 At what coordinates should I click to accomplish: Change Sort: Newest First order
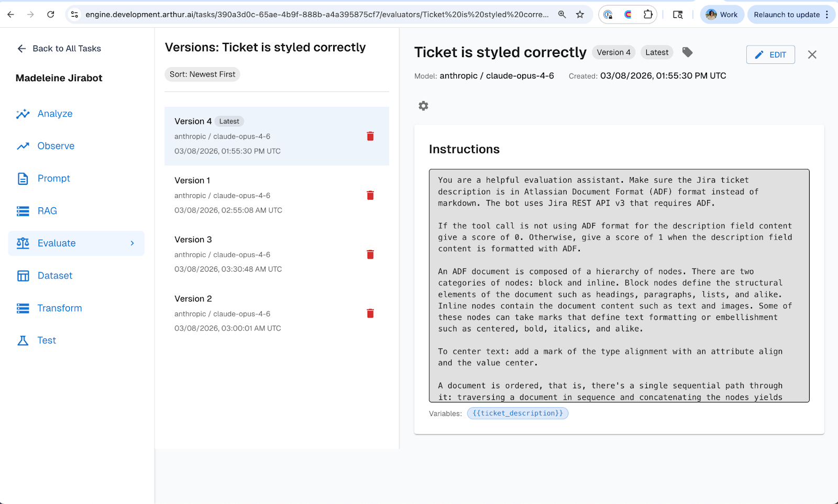pos(202,74)
